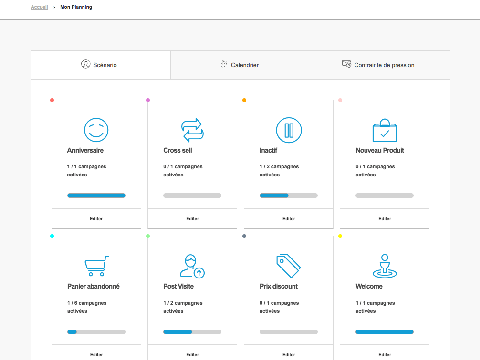Click the Post Visite progress bar

192,332
